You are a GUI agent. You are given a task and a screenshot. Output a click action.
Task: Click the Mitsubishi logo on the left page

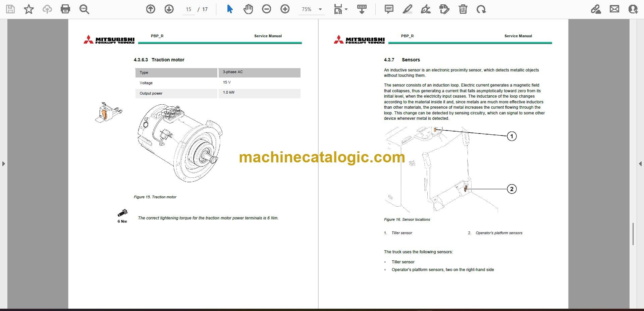(x=109, y=40)
